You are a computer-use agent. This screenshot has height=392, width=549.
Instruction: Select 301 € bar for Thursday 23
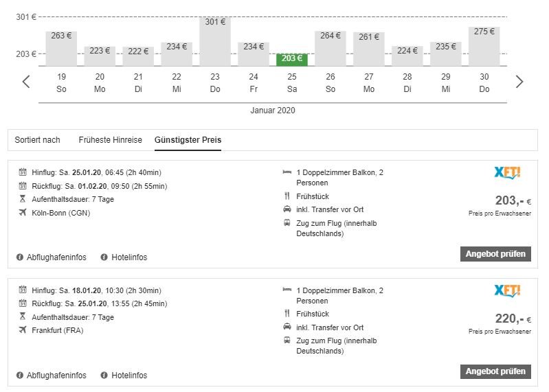pos(215,41)
